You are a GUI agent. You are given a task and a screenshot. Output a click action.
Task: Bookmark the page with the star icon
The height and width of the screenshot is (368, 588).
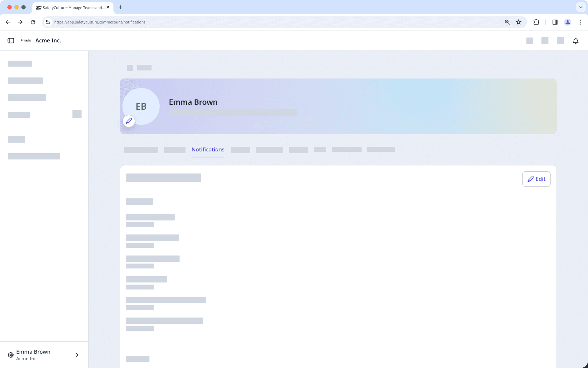[x=518, y=22]
